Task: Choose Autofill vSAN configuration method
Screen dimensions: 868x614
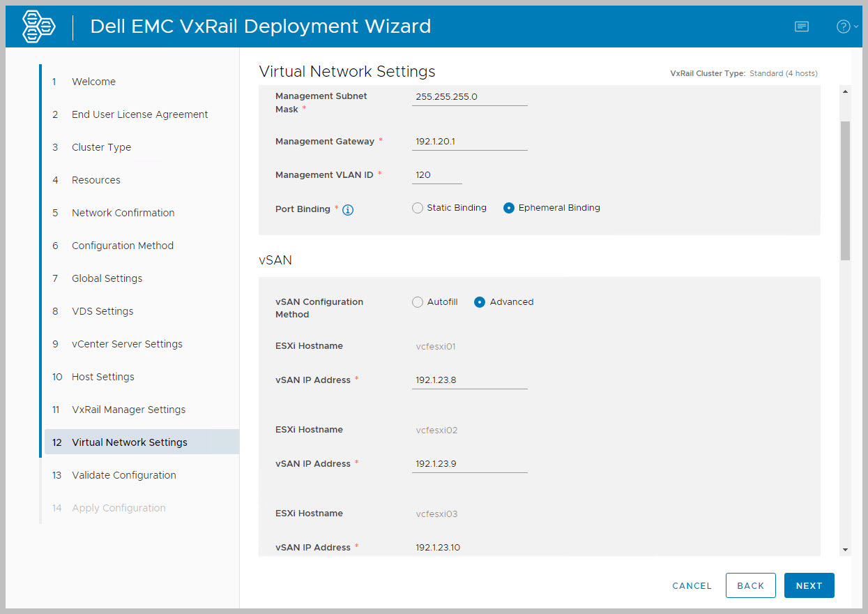Action: point(418,302)
